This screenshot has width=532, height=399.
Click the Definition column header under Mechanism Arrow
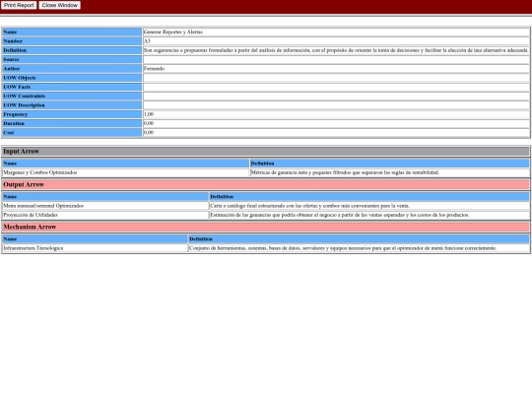coord(359,239)
